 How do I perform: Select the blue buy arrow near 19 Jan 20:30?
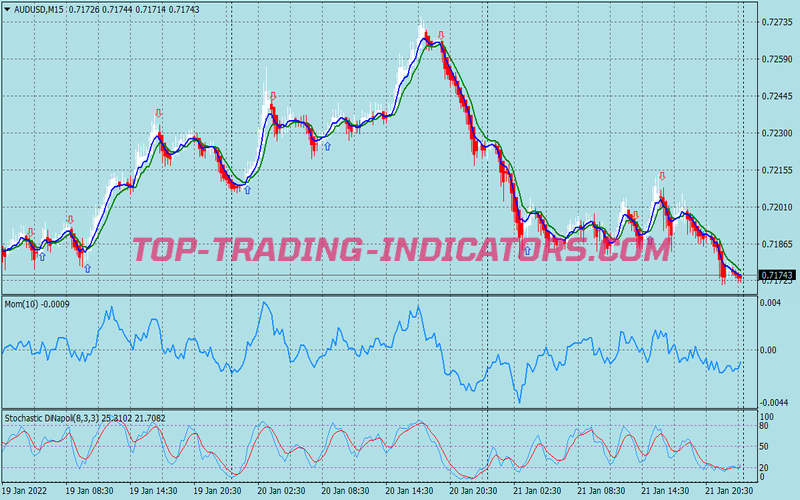click(248, 189)
